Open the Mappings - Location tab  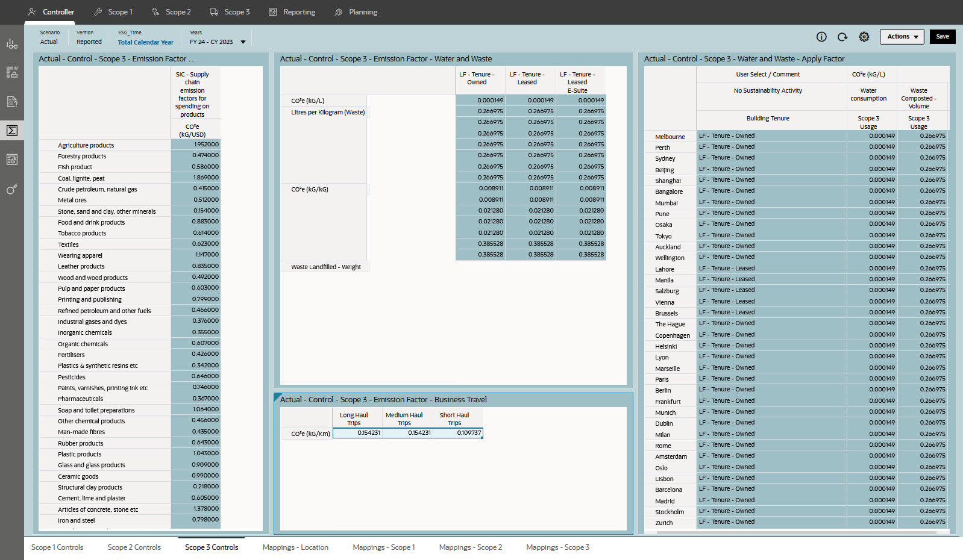click(x=295, y=547)
